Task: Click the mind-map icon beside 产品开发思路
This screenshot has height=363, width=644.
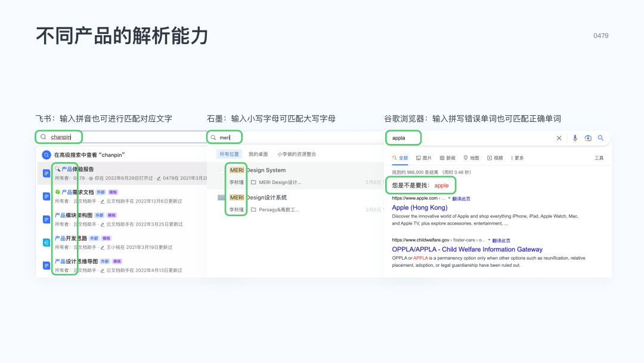Action: pos(47,242)
